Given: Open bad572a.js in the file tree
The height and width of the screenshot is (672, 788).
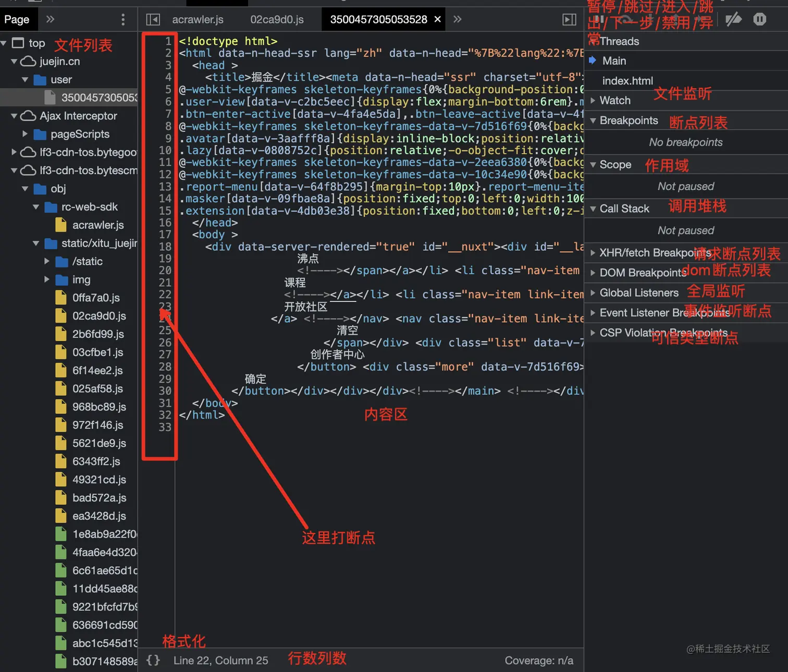Looking at the screenshot, I should (99, 498).
